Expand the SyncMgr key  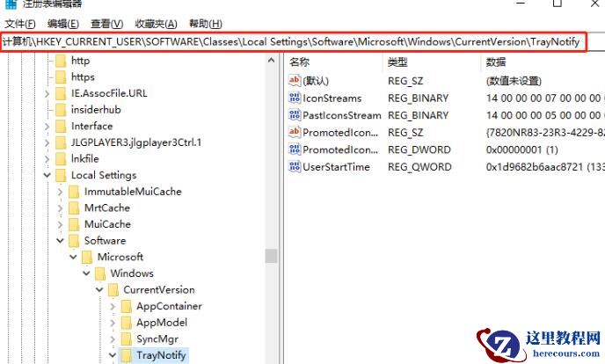[113, 339]
